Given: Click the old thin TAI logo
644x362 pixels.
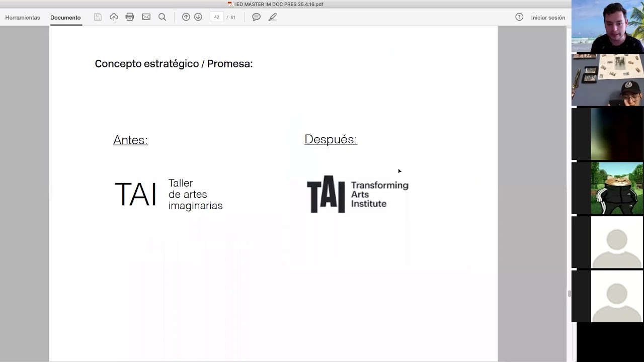Looking at the screenshot, I should [x=135, y=195].
